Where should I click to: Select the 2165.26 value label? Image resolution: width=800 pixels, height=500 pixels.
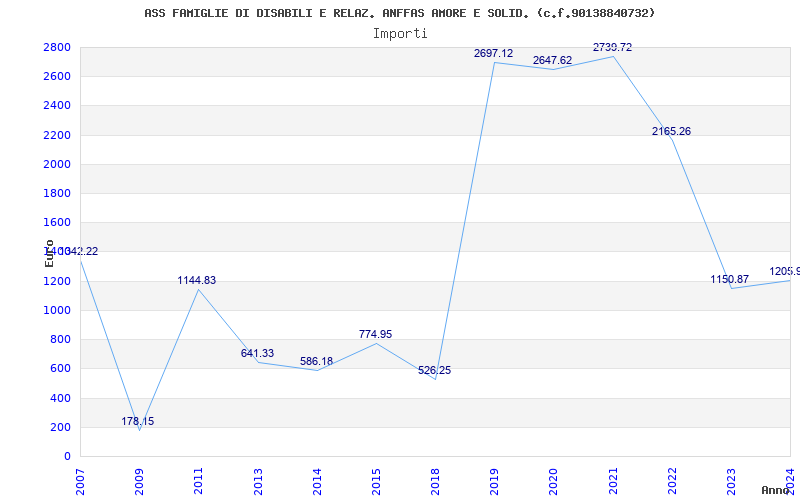[x=671, y=131]
